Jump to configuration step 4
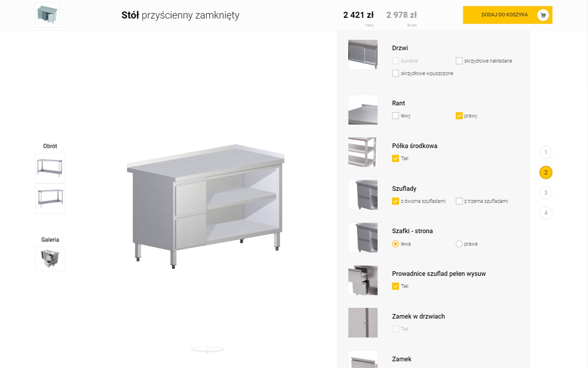 tap(546, 213)
